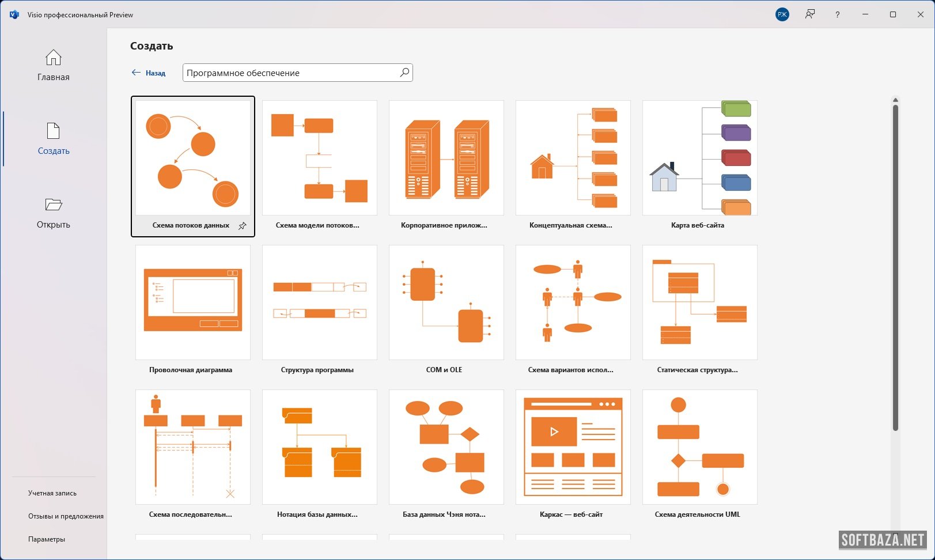Open Параметры options
Image resolution: width=935 pixels, height=560 pixels.
47,539
